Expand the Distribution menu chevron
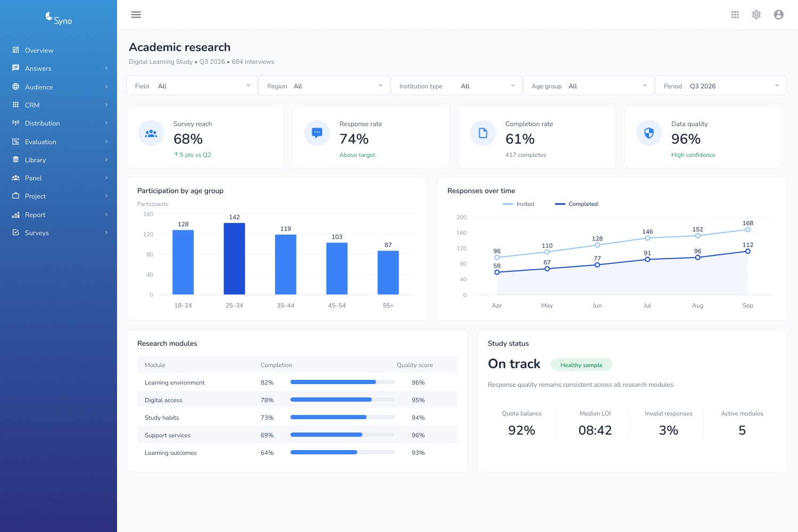The image size is (798, 532). click(x=106, y=123)
